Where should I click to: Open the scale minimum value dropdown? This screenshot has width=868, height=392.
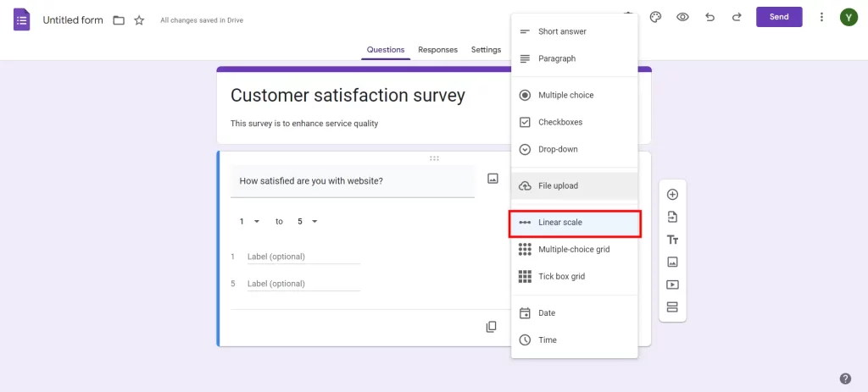point(249,222)
